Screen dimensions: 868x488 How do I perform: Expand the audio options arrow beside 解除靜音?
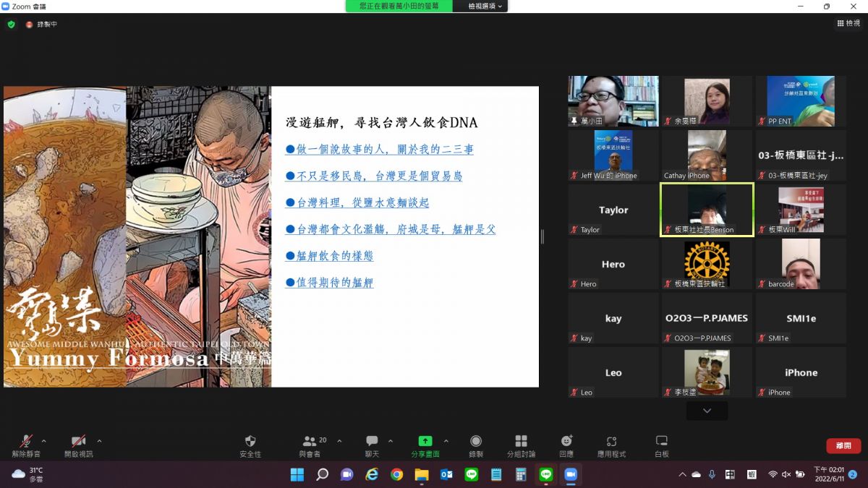pyautogui.click(x=44, y=440)
